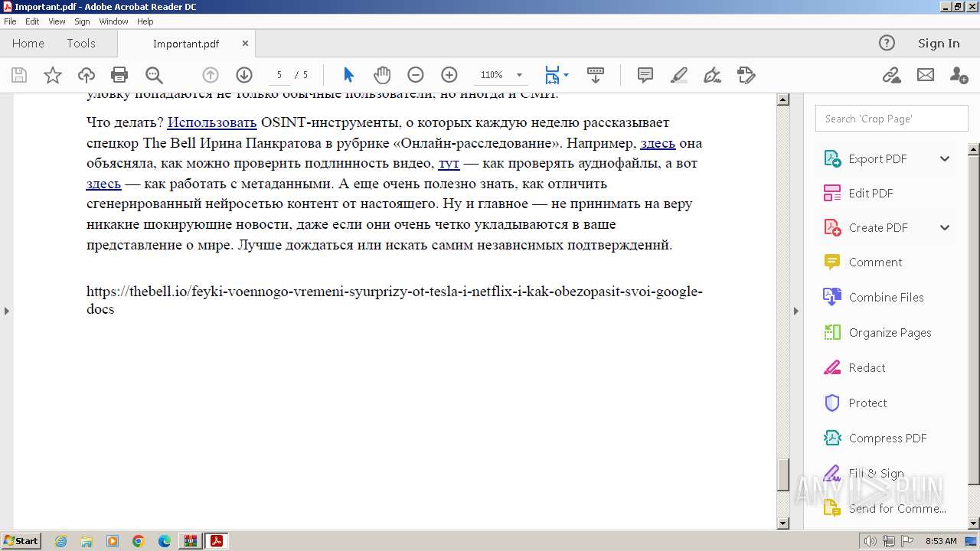Open the Compress PDF tool

(x=887, y=439)
